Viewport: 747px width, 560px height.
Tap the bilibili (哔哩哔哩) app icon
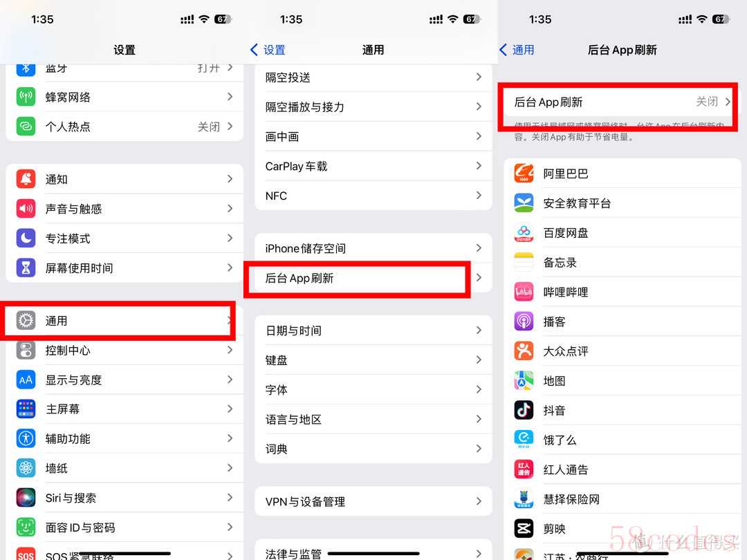(x=524, y=292)
